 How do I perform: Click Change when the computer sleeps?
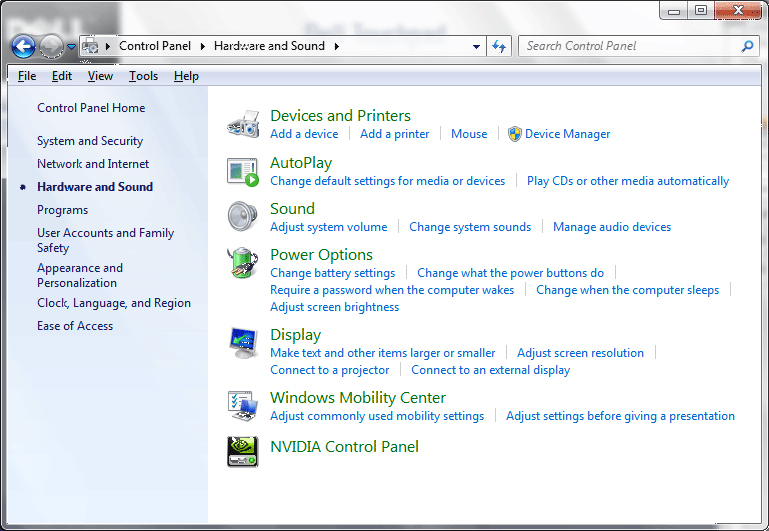click(628, 290)
